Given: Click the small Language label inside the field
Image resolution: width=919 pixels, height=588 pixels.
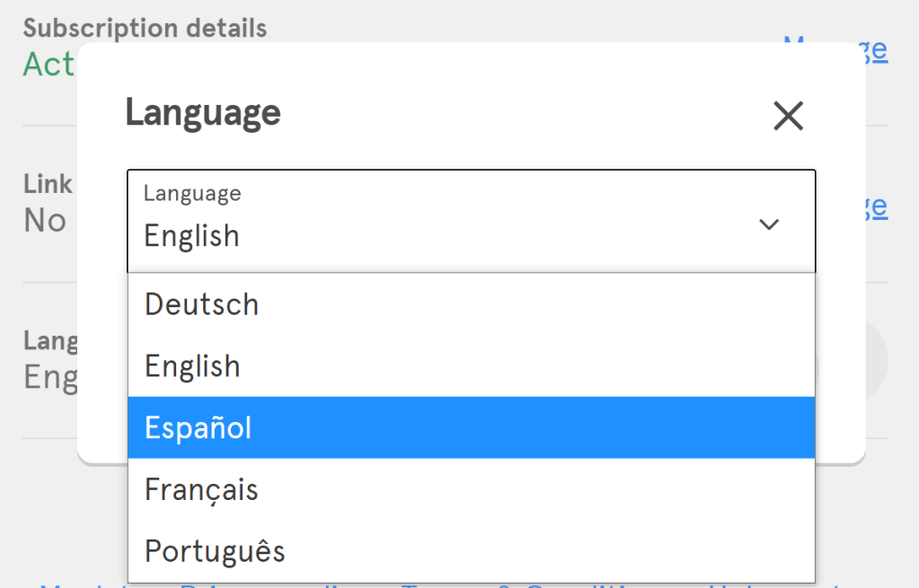Looking at the screenshot, I should tap(192, 193).
